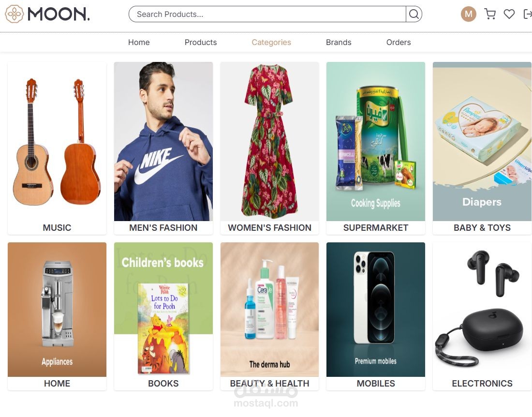Open the Brands menu item
This screenshot has height=417, width=532.
pyautogui.click(x=339, y=43)
